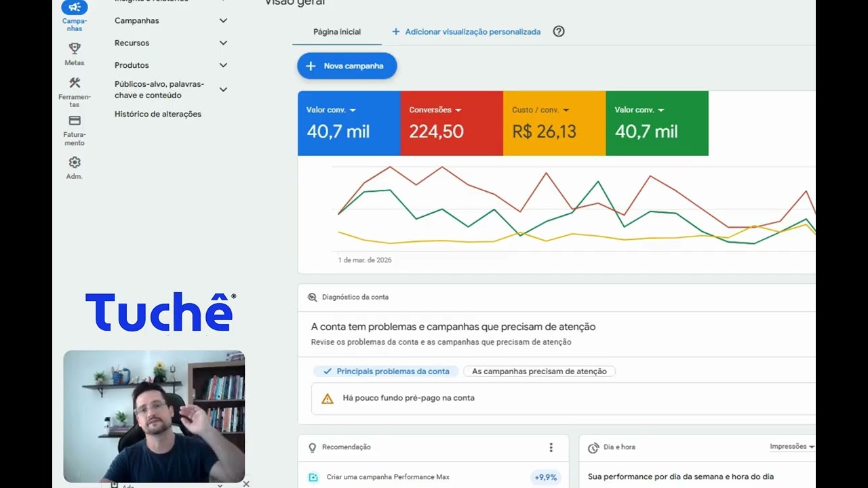Click the 1 de mar. de 2026 chart label
The height and width of the screenshot is (488, 868).
(x=365, y=260)
